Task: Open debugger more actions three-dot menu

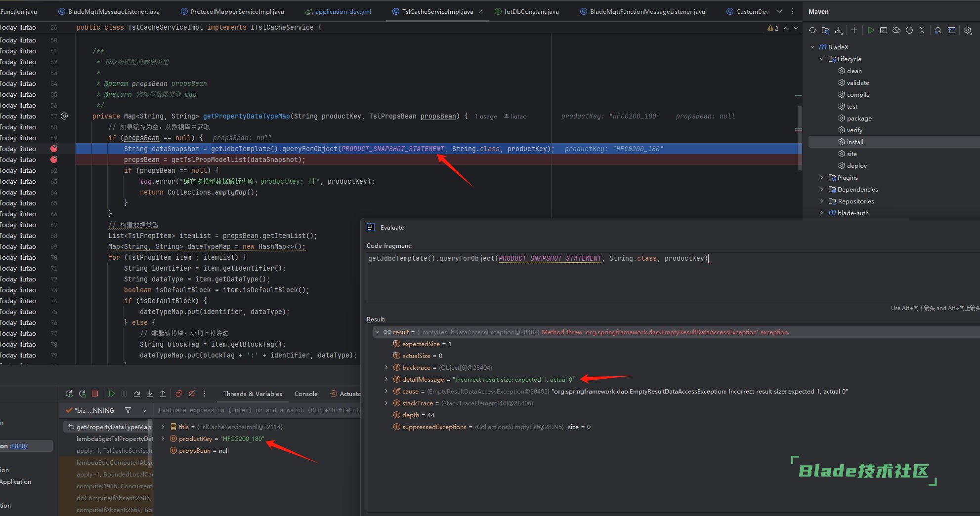Action: tap(205, 394)
